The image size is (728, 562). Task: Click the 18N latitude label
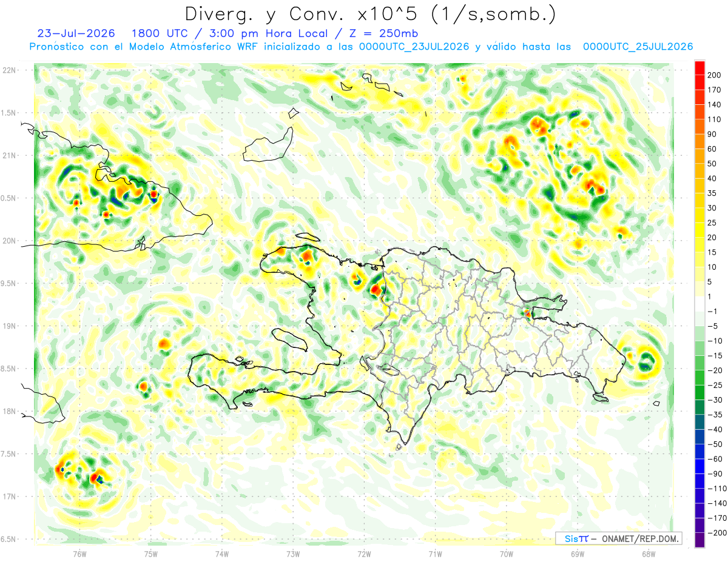[x=10, y=411]
